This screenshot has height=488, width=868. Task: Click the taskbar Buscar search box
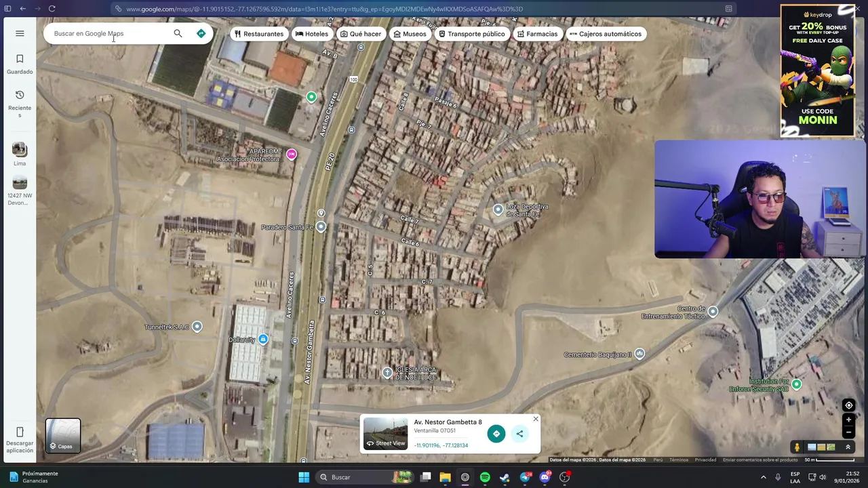tap(366, 477)
